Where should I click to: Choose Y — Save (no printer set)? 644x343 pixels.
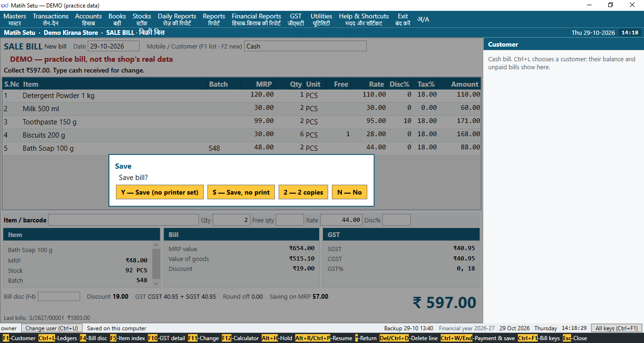click(160, 192)
